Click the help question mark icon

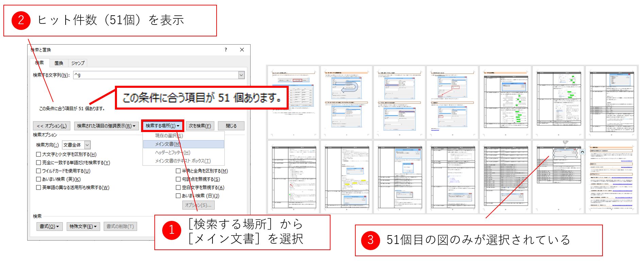pos(226,50)
